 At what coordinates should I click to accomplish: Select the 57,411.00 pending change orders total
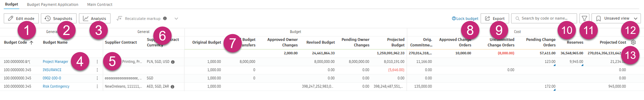pos(547,53)
